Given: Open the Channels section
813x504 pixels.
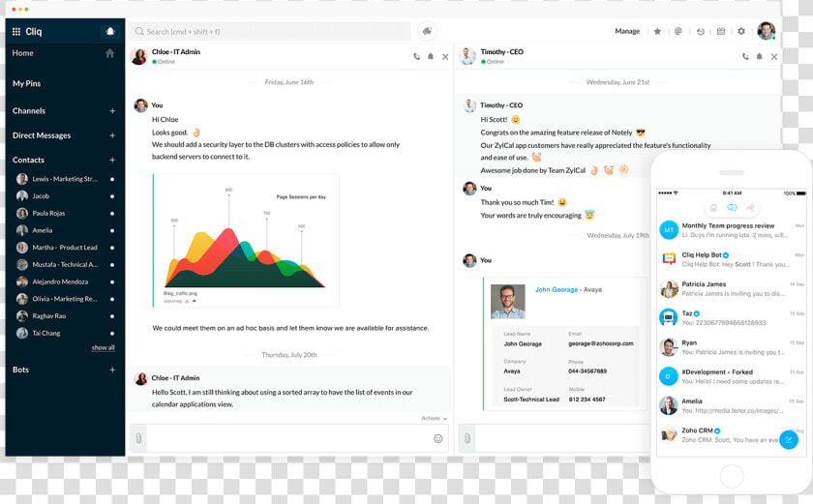Looking at the screenshot, I should tap(29, 111).
